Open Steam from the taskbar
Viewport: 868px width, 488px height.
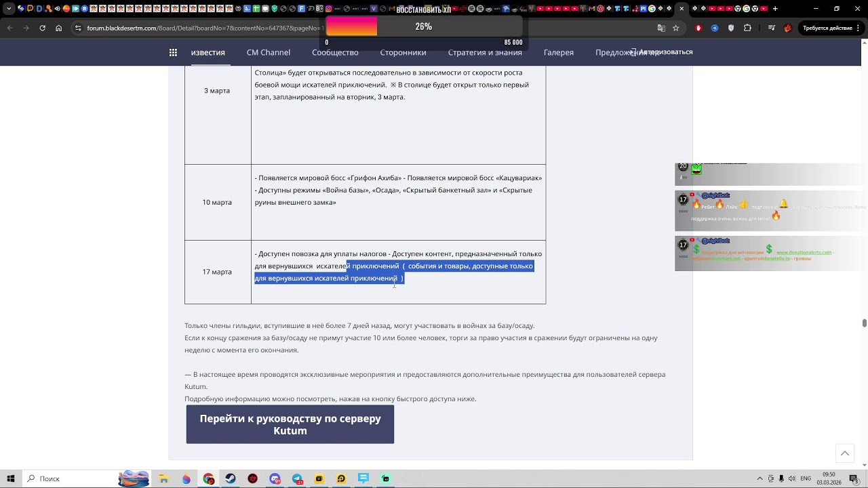[x=231, y=479]
